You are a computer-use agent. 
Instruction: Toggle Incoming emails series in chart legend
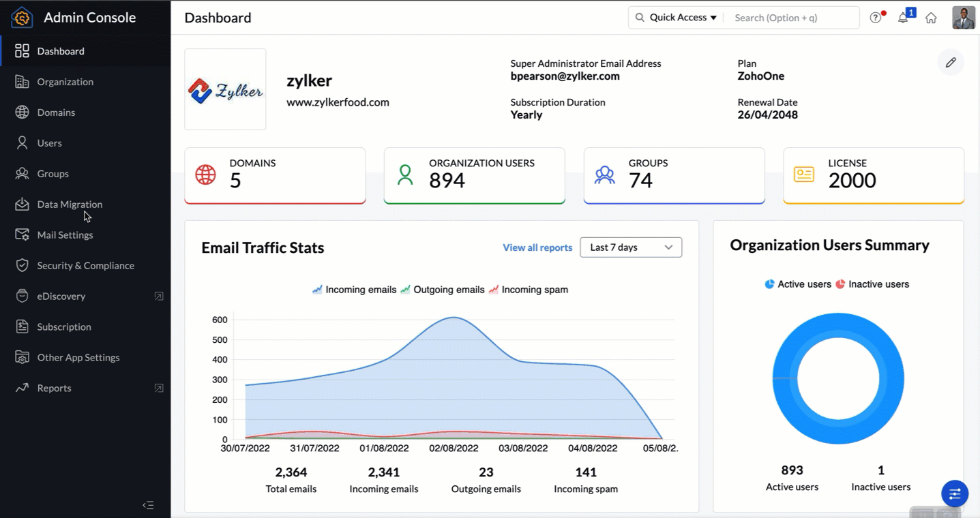pos(355,290)
